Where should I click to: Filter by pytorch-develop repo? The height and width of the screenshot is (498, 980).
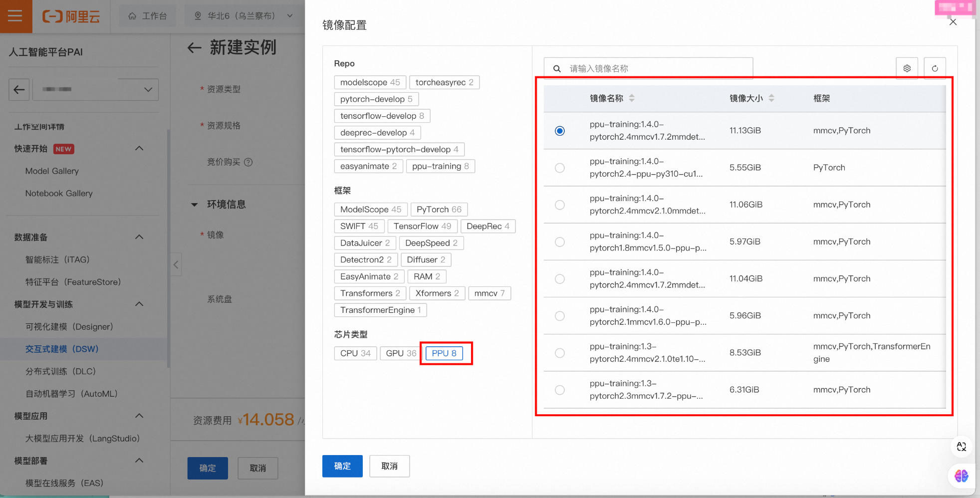click(x=376, y=99)
